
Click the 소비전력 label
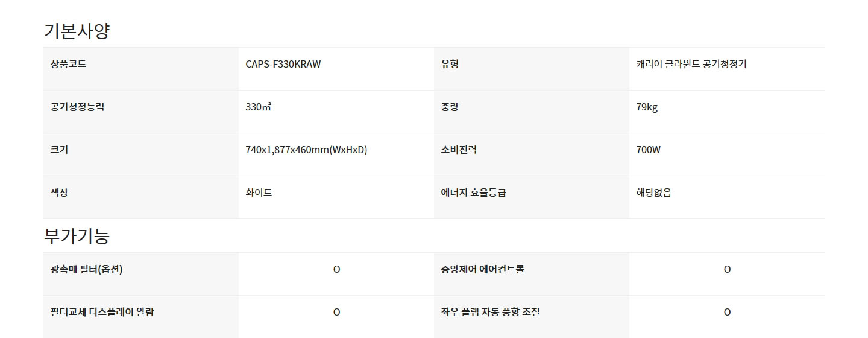pyautogui.click(x=459, y=150)
